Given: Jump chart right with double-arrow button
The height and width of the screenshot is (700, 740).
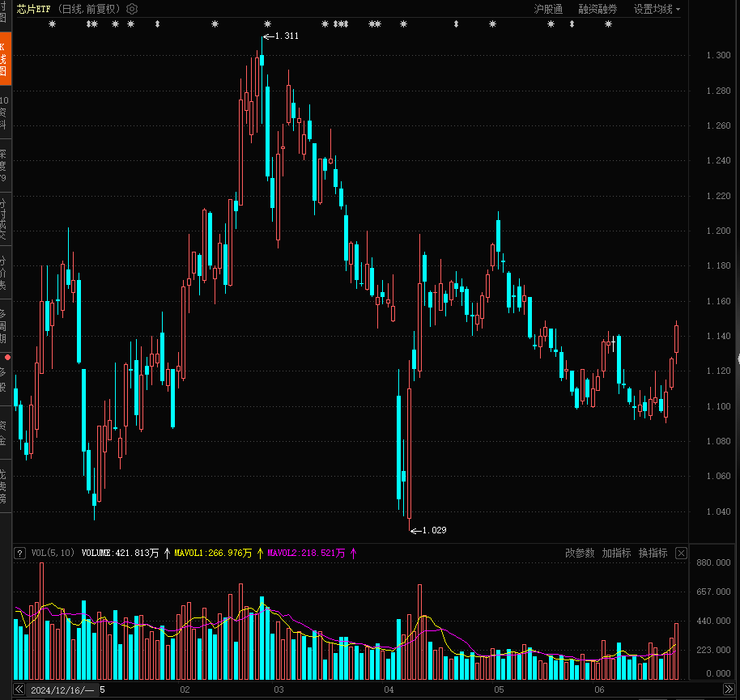Looking at the screenshot, I should 729,689.
